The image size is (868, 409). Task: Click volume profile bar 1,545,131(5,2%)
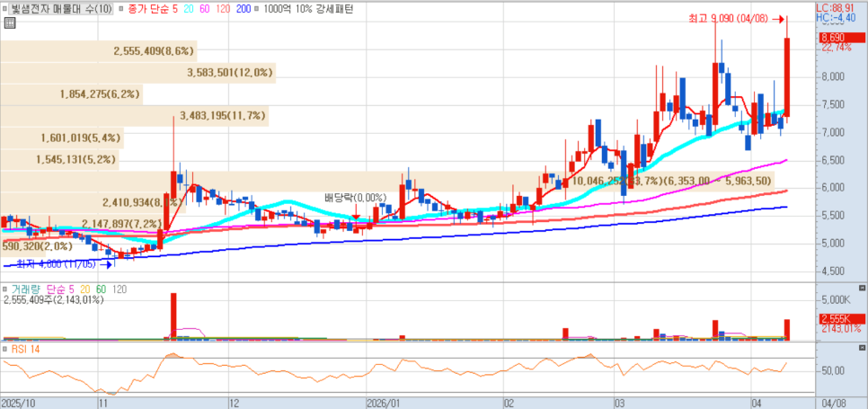click(x=60, y=159)
